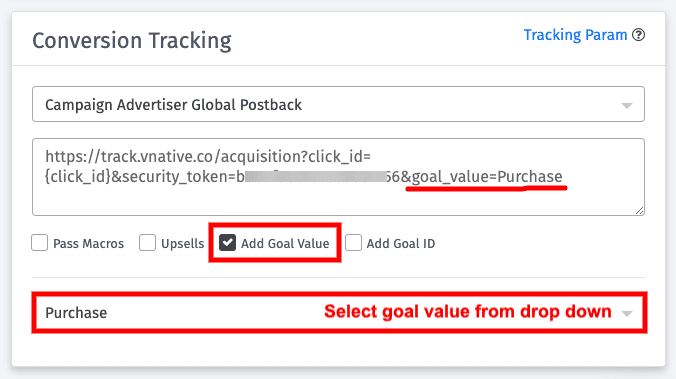This screenshot has width=676, height=379.
Task: Open the Tracking Param link
Action: tap(575, 35)
